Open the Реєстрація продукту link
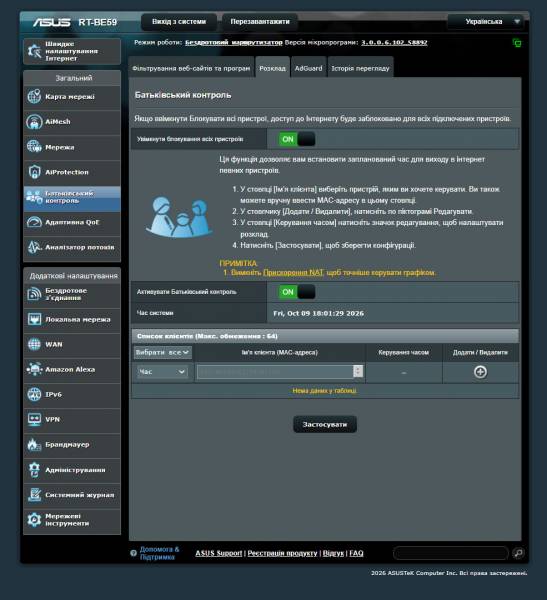Image resolution: width=547 pixels, height=600 pixels. [x=282, y=553]
